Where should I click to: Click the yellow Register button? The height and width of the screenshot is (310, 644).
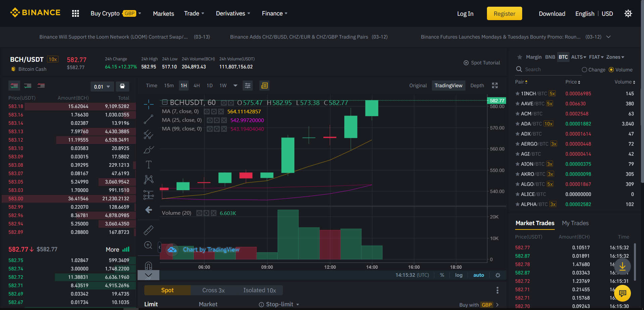pyautogui.click(x=504, y=13)
